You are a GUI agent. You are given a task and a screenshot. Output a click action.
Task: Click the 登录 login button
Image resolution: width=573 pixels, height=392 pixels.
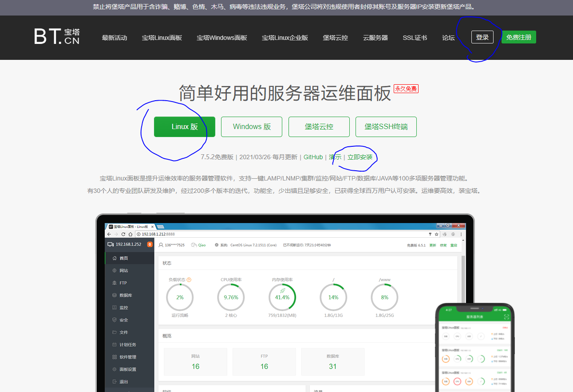[482, 37]
